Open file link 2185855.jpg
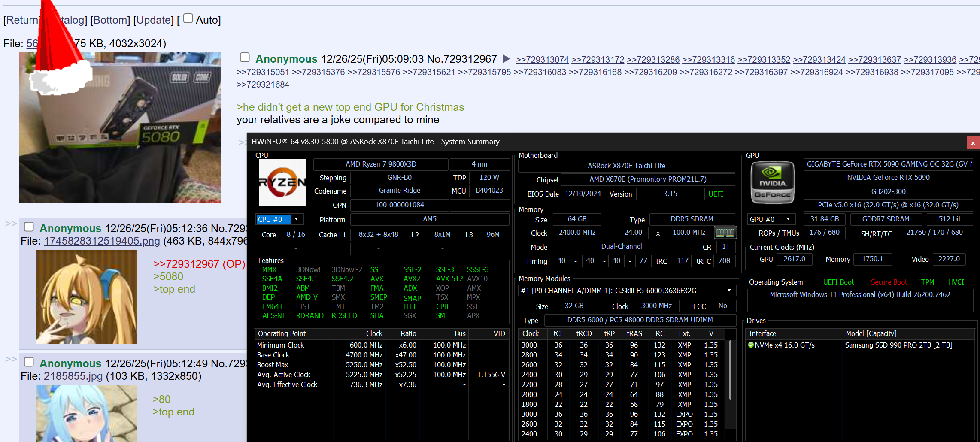The width and height of the screenshot is (980, 442). pos(73,376)
